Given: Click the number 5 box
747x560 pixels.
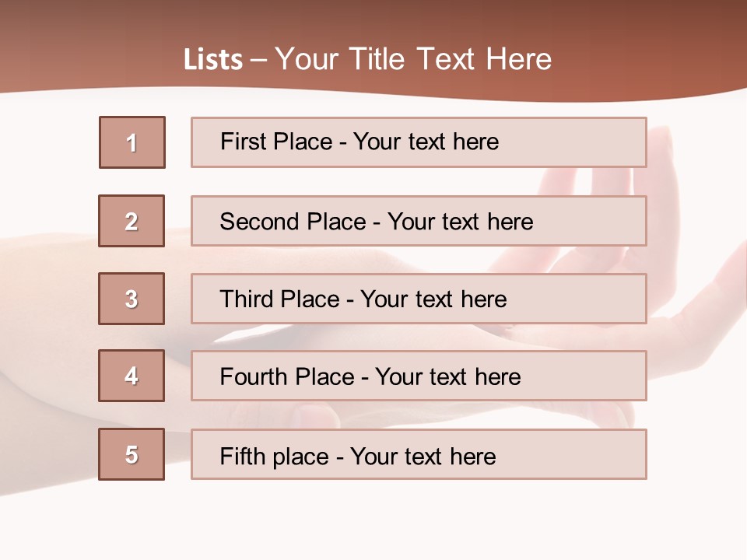Looking at the screenshot, I should tap(132, 454).
